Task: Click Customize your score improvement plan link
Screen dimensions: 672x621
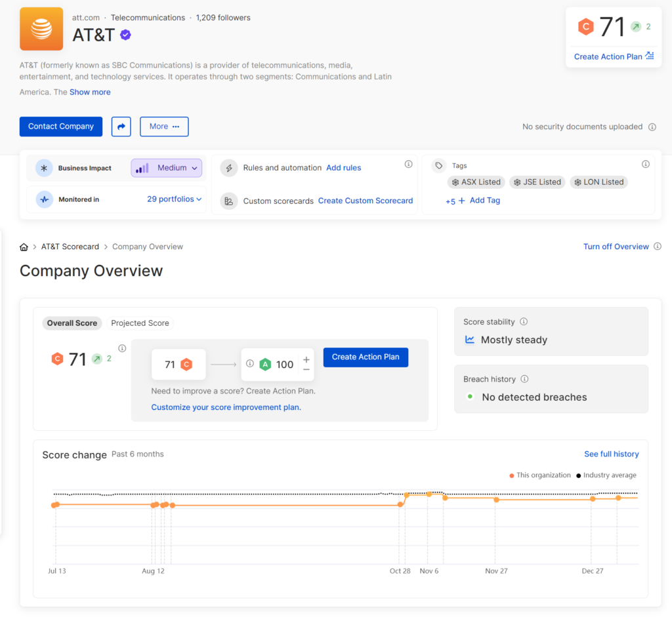Action: tap(226, 407)
